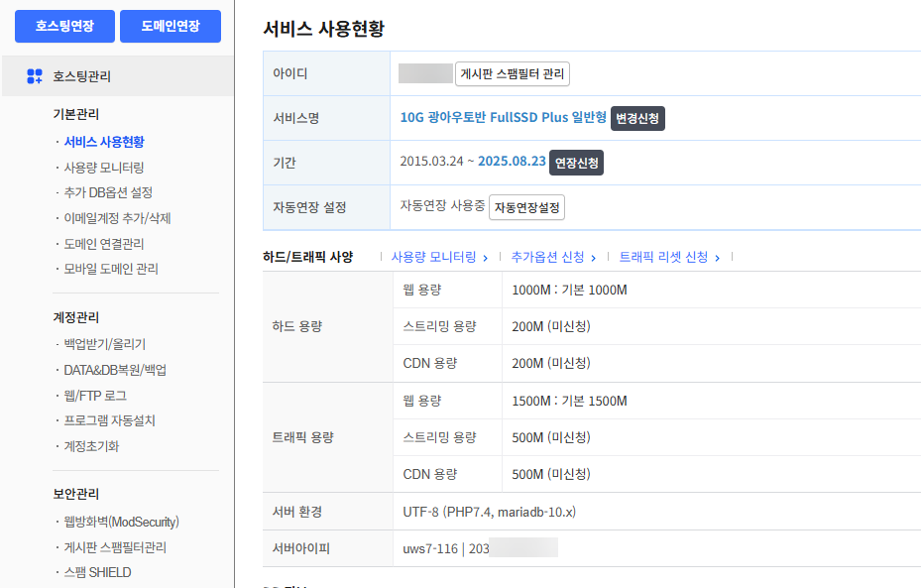Click 하드/트래픽 사양 section title
Screen dimensions: 921x588
coord(307,257)
